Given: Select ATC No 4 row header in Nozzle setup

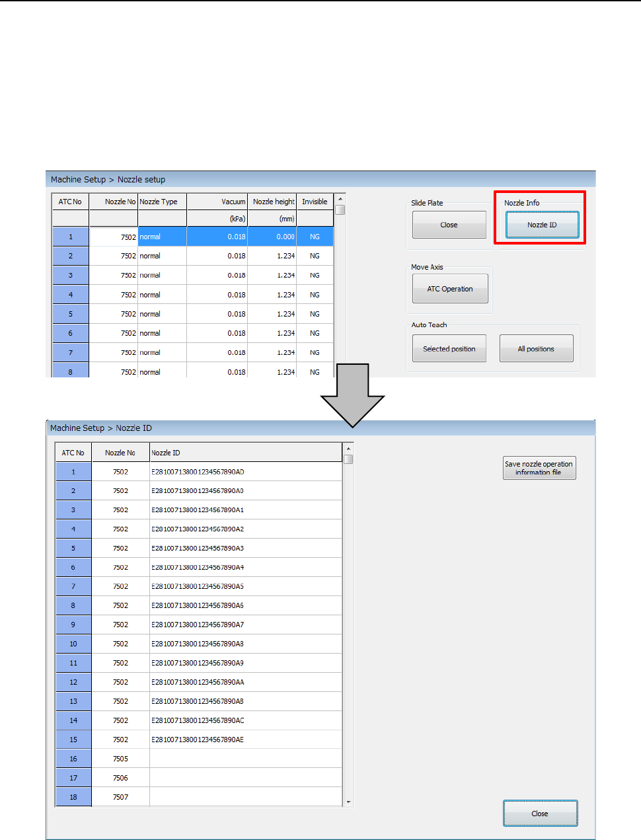Looking at the screenshot, I should (71, 295).
